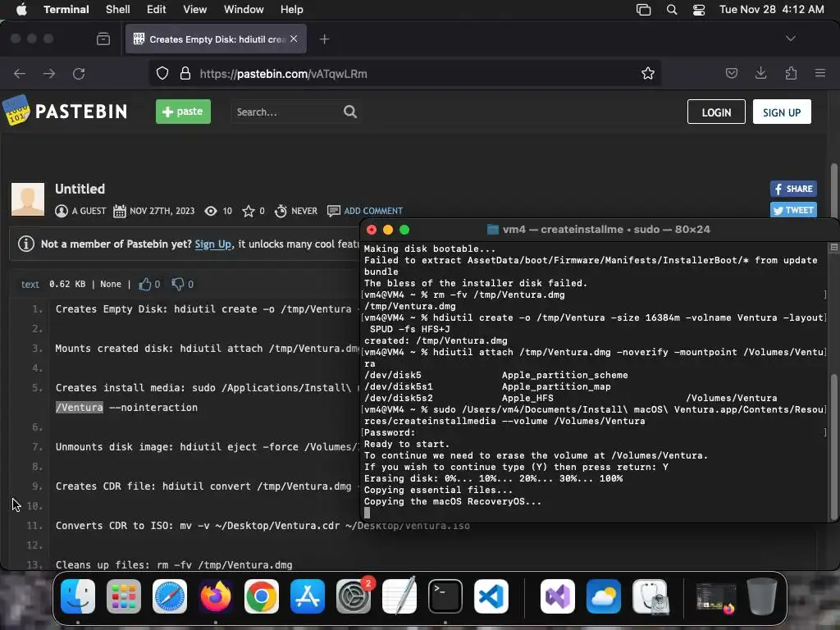Go back in Firefox history
The height and width of the screenshot is (630, 840).
(20, 74)
